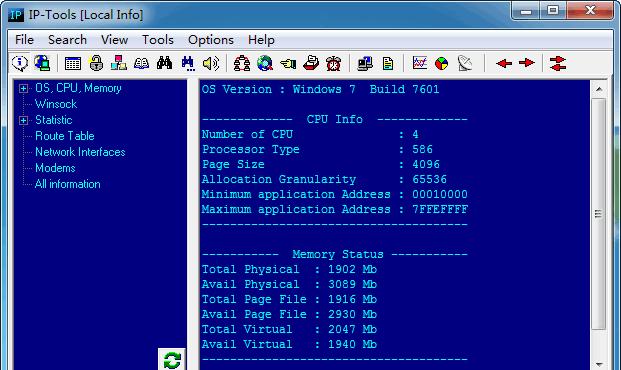Click the 'Allocation Granularity' line
This screenshot has width=621, height=370.
[x=324, y=179]
